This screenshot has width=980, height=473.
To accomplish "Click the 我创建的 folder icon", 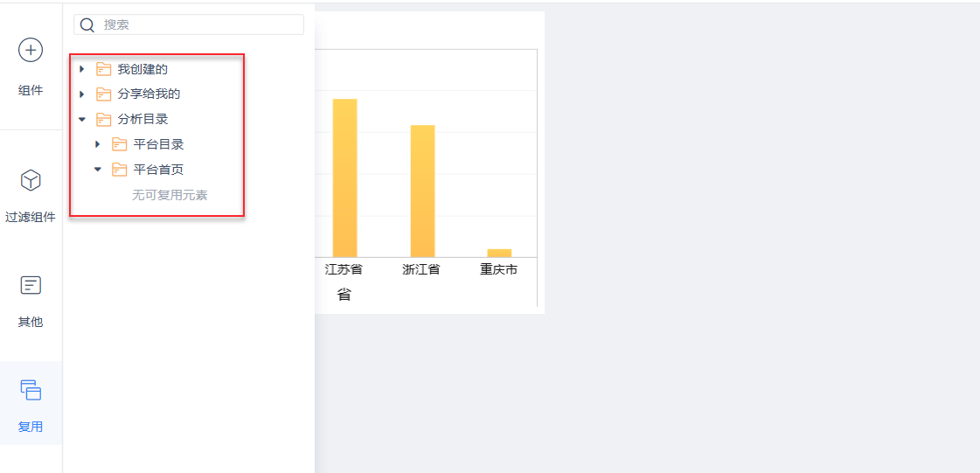I will point(103,69).
